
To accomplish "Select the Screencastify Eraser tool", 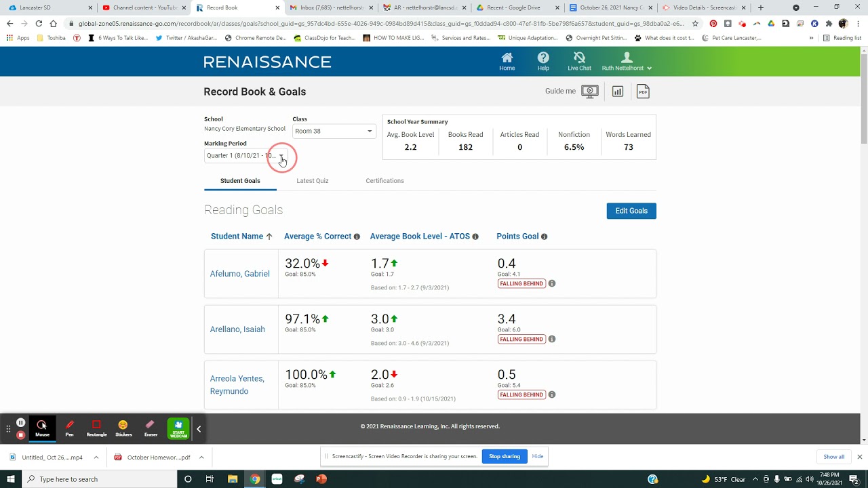I will (151, 428).
